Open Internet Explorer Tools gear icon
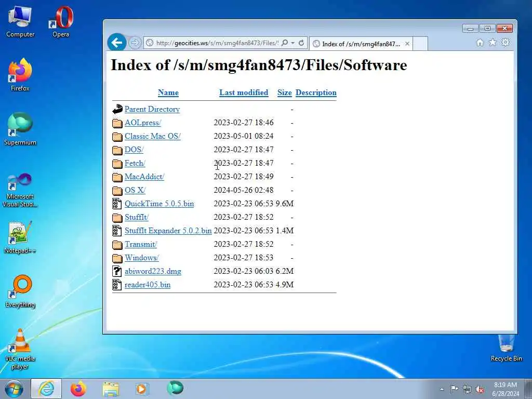 coord(506,43)
